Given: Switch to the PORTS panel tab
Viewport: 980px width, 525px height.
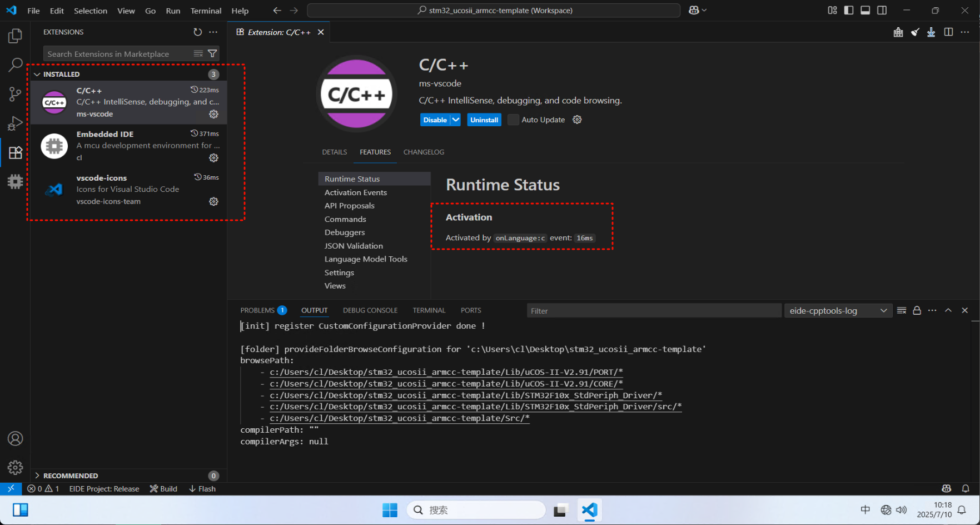Looking at the screenshot, I should [471, 310].
